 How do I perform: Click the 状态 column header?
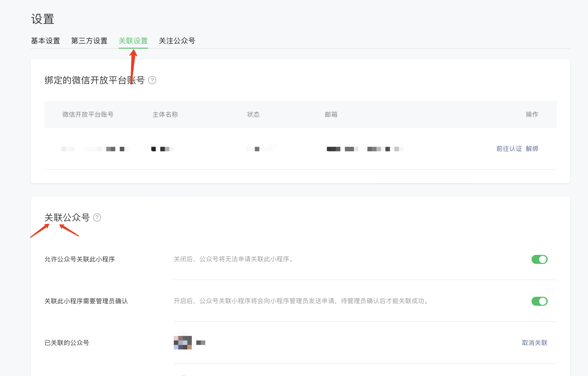253,114
